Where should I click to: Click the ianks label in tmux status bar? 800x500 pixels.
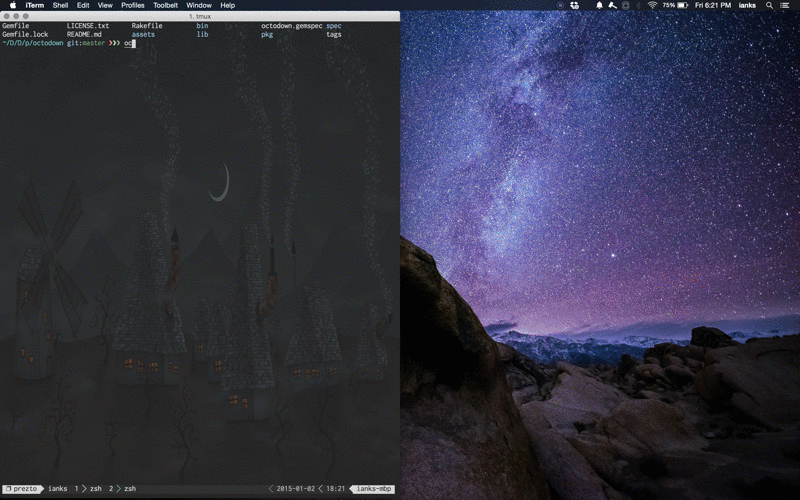(58, 488)
